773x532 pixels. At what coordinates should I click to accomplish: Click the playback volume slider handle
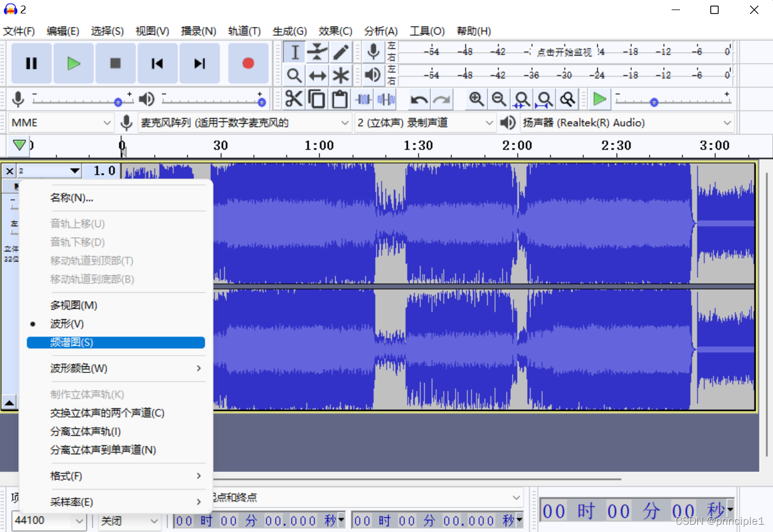coord(261,102)
